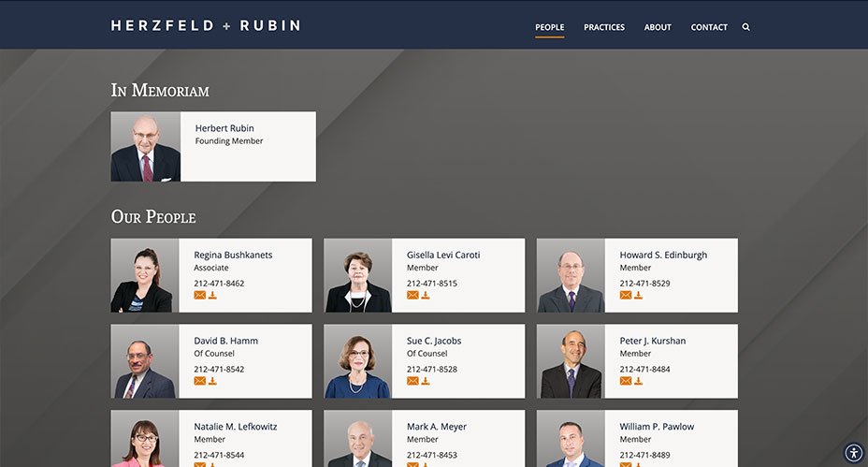Viewport: 868px width, 467px height.
Task: Click Herbert Rubin's portrait photo
Action: [x=146, y=147]
